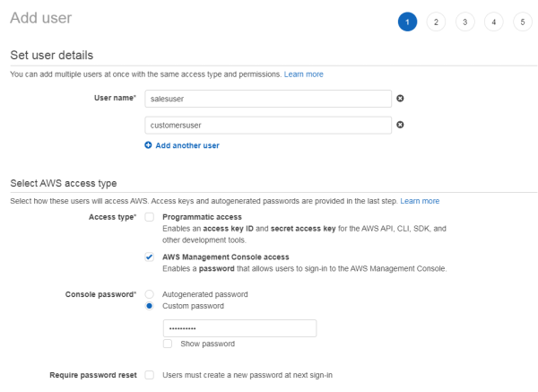Image resolution: width=538 pixels, height=392 pixels.
Task: Jump to step 4 indicator
Action: click(x=493, y=22)
